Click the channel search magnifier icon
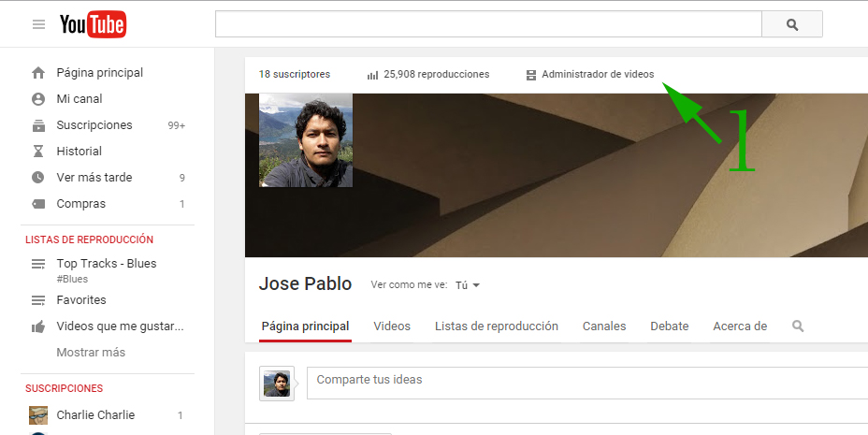 click(x=798, y=326)
